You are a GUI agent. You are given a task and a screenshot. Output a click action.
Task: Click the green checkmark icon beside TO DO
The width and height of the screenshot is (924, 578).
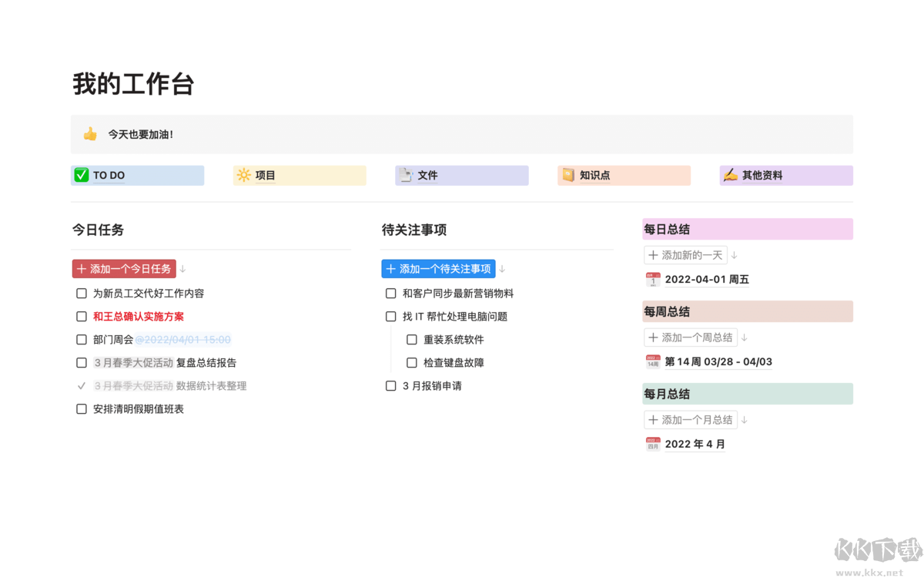click(x=82, y=175)
